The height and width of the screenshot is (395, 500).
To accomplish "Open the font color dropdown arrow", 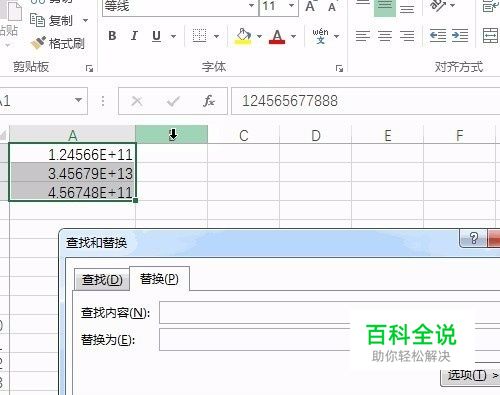I will click(293, 36).
